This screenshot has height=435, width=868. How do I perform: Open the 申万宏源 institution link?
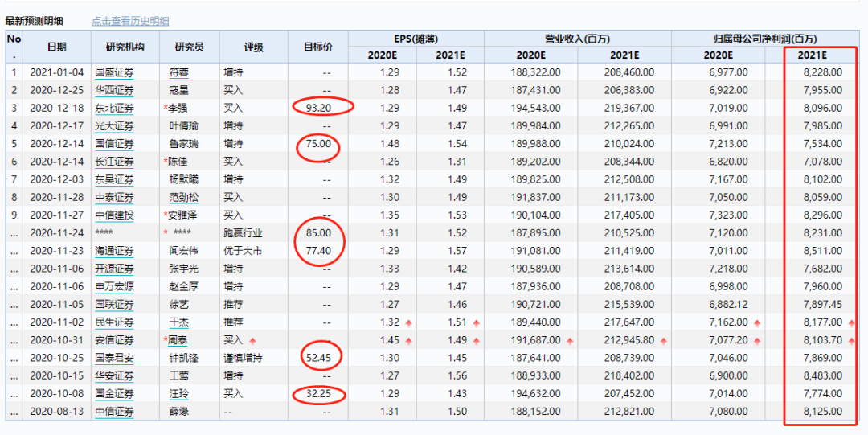(x=114, y=286)
